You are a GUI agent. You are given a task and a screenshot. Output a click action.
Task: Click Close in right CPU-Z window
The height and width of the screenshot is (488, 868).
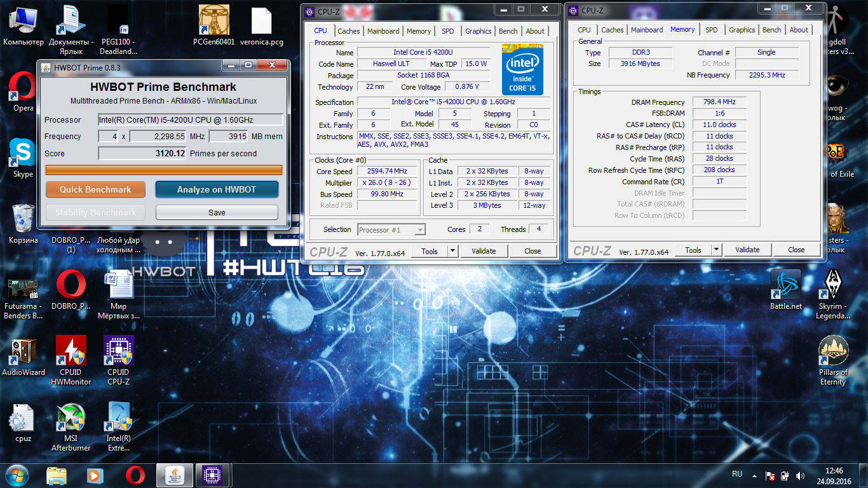coord(796,250)
